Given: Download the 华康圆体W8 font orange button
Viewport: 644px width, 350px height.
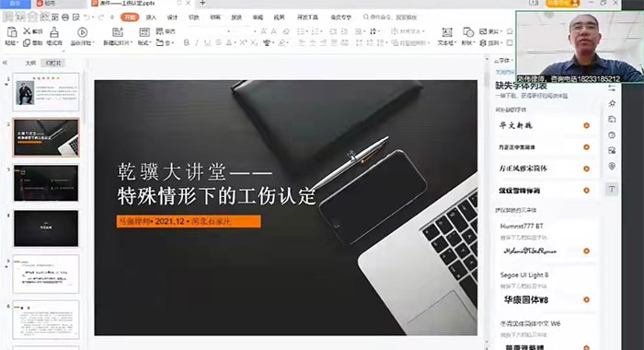Looking at the screenshot, I should (587, 300).
